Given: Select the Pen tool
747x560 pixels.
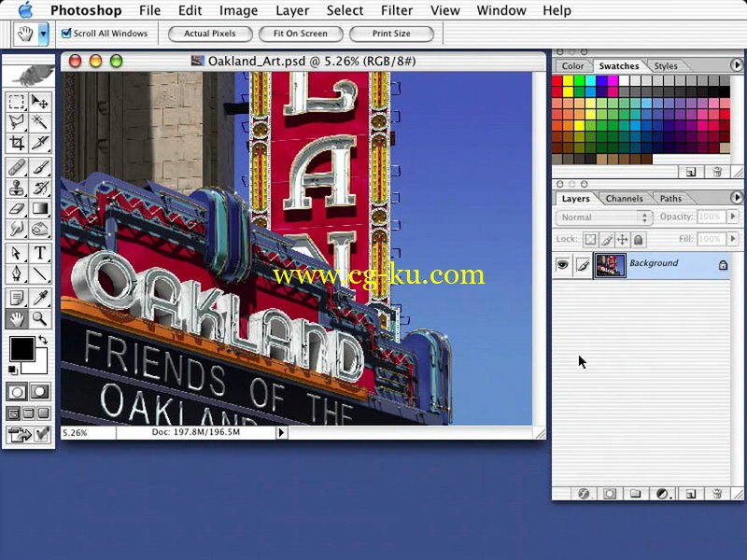Looking at the screenshot, I should (x=16, y=273).
